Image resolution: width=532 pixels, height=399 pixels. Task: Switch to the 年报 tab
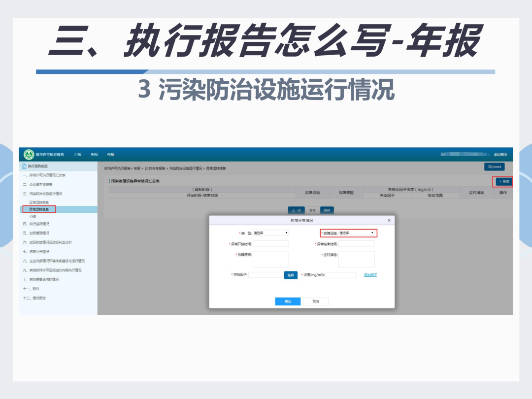pos(111,155)
